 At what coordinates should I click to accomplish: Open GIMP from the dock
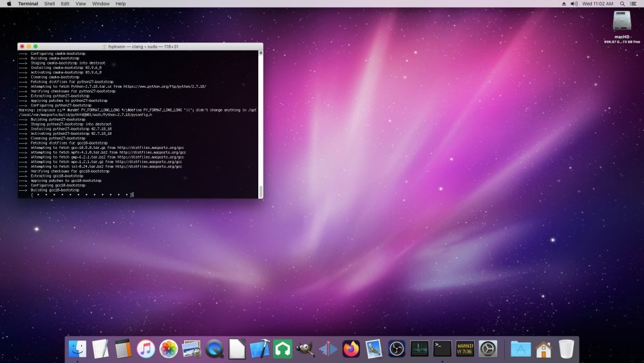[305, 349]
